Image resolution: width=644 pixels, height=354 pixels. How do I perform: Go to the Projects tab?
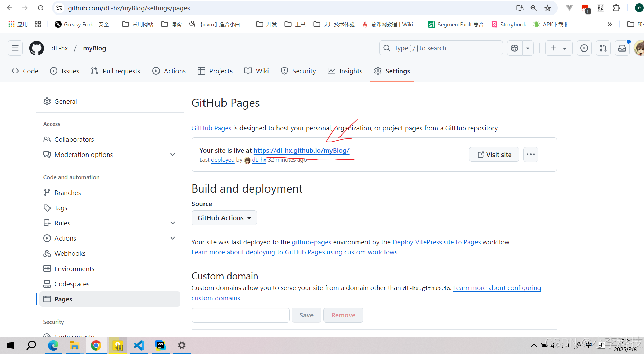(215, 71)
